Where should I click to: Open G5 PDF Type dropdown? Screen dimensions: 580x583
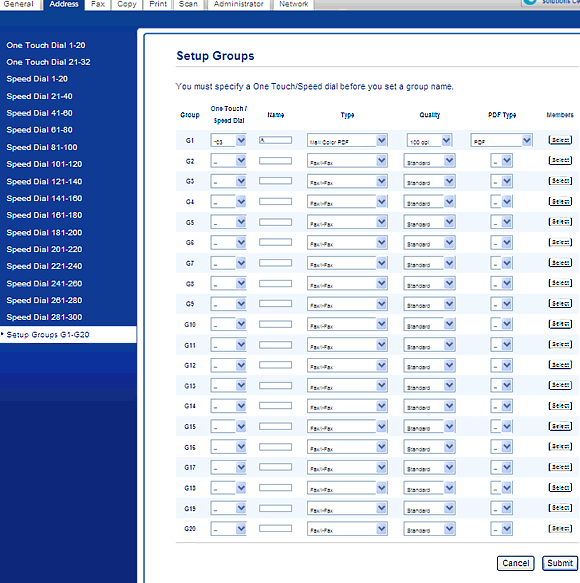502,222
